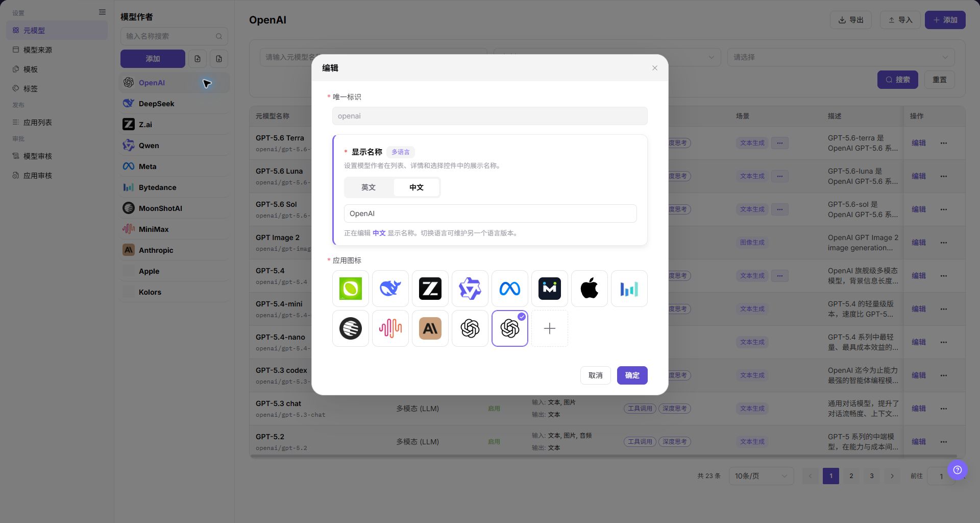Image resolution: width=980 pixels, height=523 pixels.
Task: Close the edit dialog
Action: [x=655, y=68]
